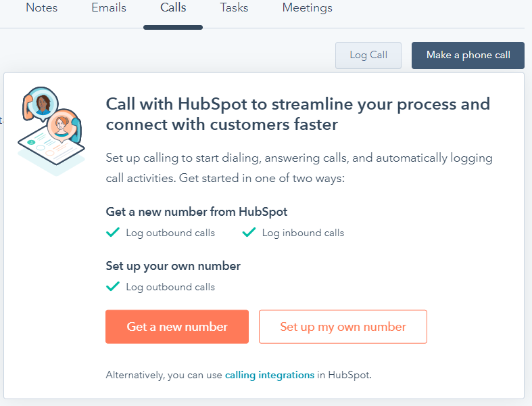This screenshot has width=532, height=406.
Task: Switch to the Emails tab
Action: (109, 8)
